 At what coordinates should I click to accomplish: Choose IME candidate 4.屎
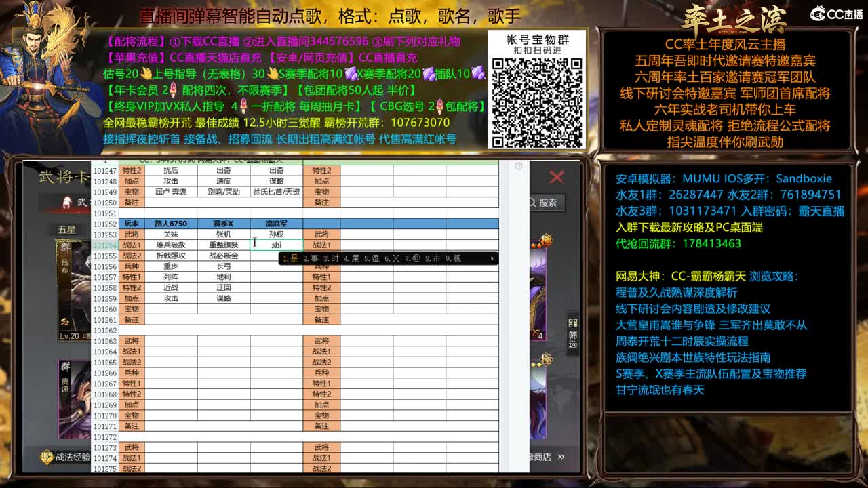pos(351,258)
